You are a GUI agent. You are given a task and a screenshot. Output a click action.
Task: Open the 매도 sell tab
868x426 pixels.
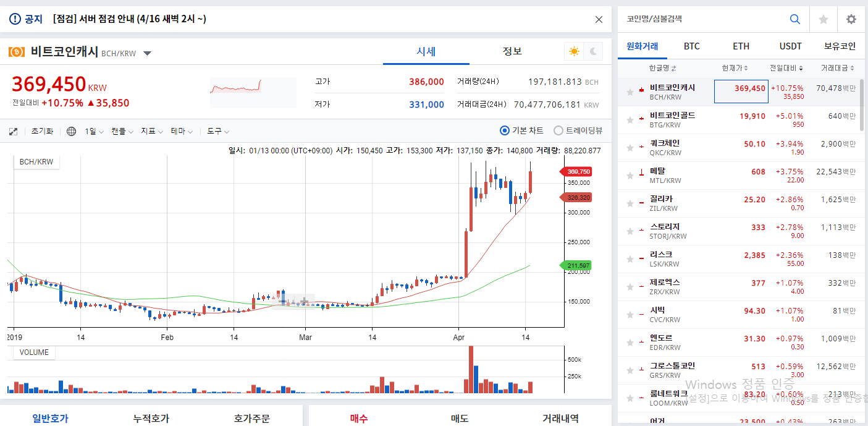point(460,418)
